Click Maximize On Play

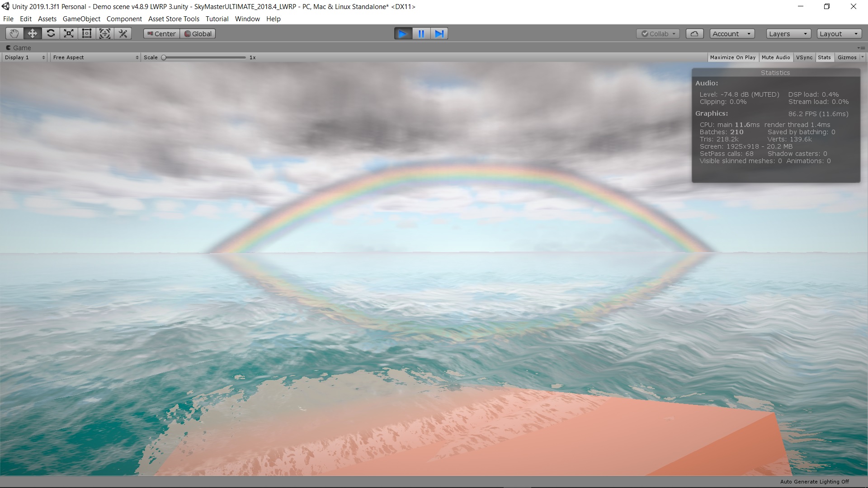pyautogui.click(x=733, y=57)
